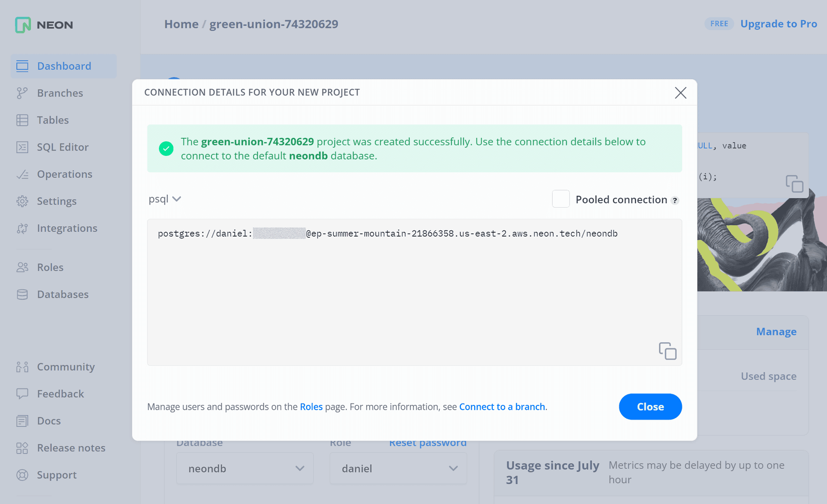
Task: Close the connection details dialog with X
Action: point(681,93)
